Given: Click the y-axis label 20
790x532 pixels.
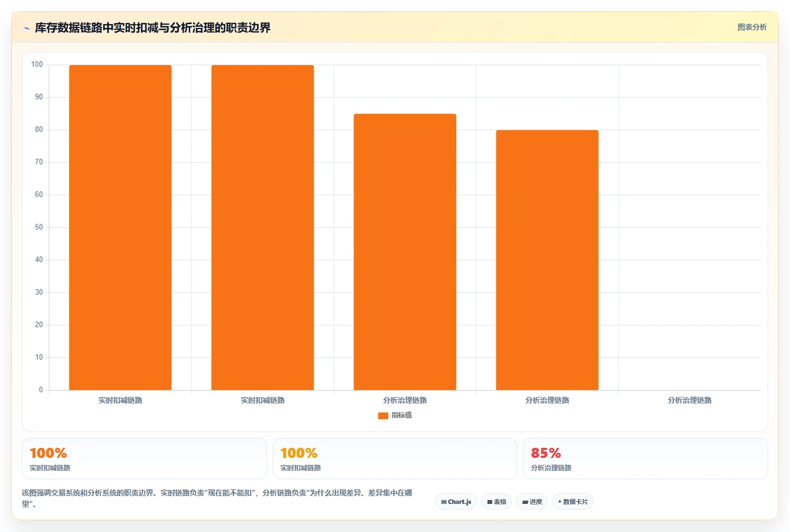Looking at the screenshot, I should pos(39,325).
